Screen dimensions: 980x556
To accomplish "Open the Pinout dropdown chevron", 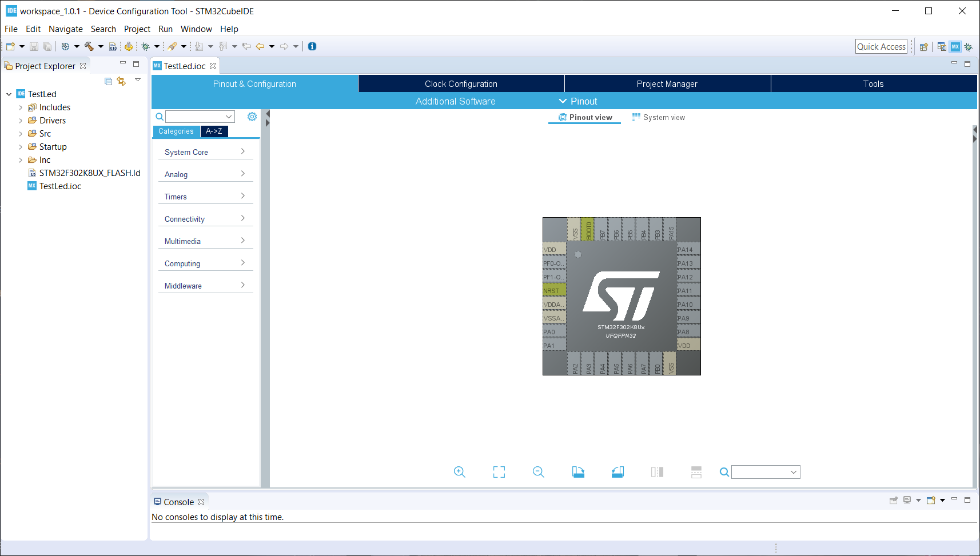I will (x=563, y=101).
